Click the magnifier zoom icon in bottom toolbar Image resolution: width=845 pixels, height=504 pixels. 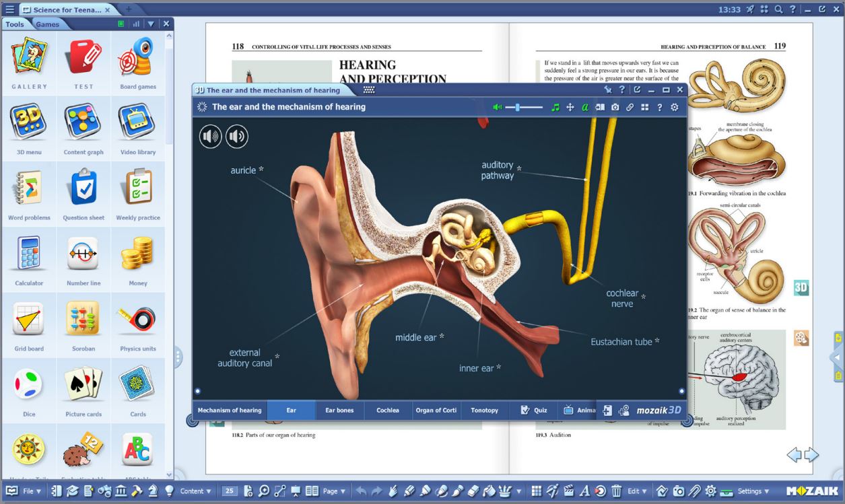(x=263, y=491)
